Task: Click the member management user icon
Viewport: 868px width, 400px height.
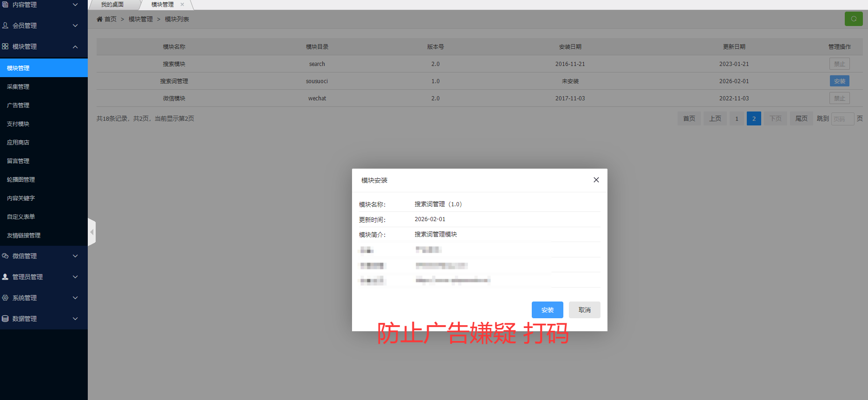Action: tap(5, 26)
